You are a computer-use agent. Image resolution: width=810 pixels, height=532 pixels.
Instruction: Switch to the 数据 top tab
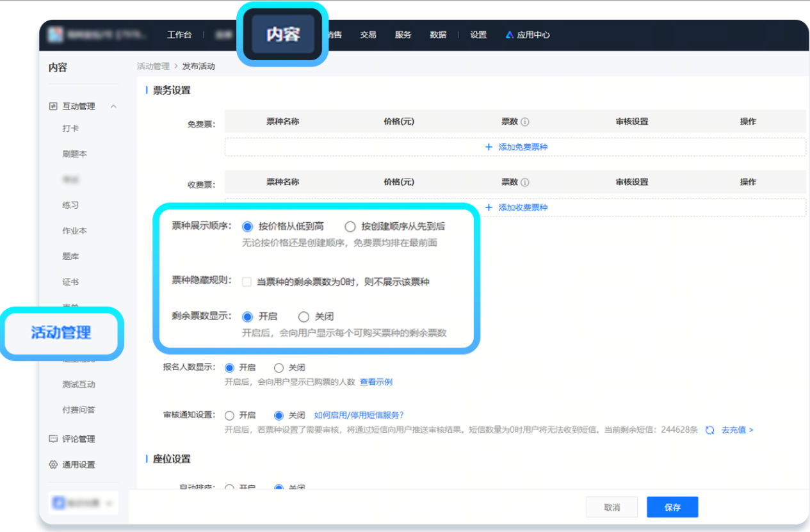(439, 35)
